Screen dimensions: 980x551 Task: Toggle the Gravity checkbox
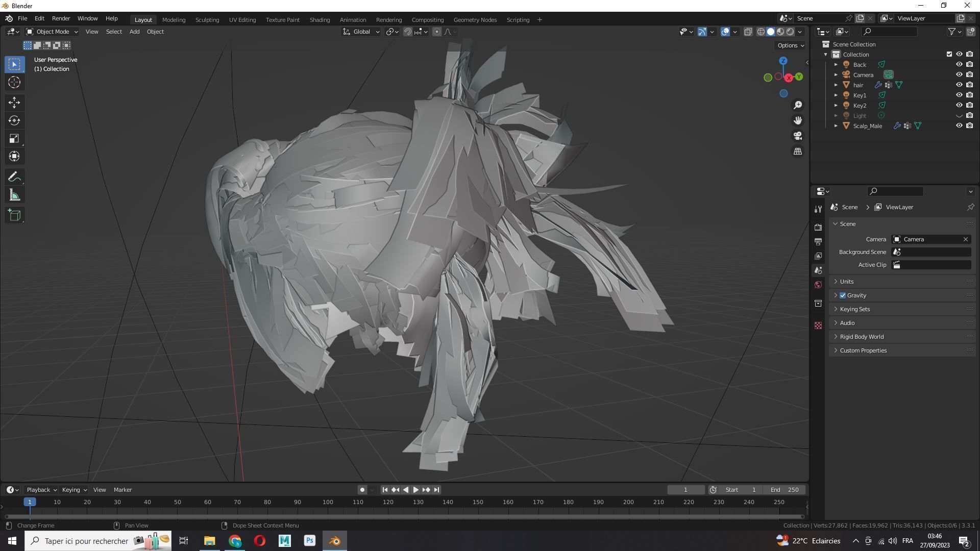843,295
